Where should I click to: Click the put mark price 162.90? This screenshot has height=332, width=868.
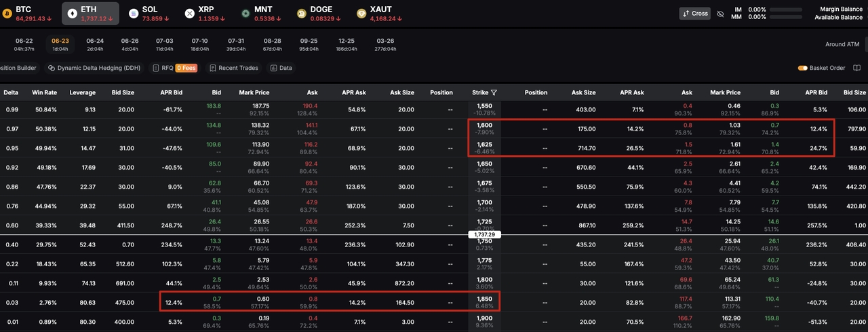coord(730,316)
